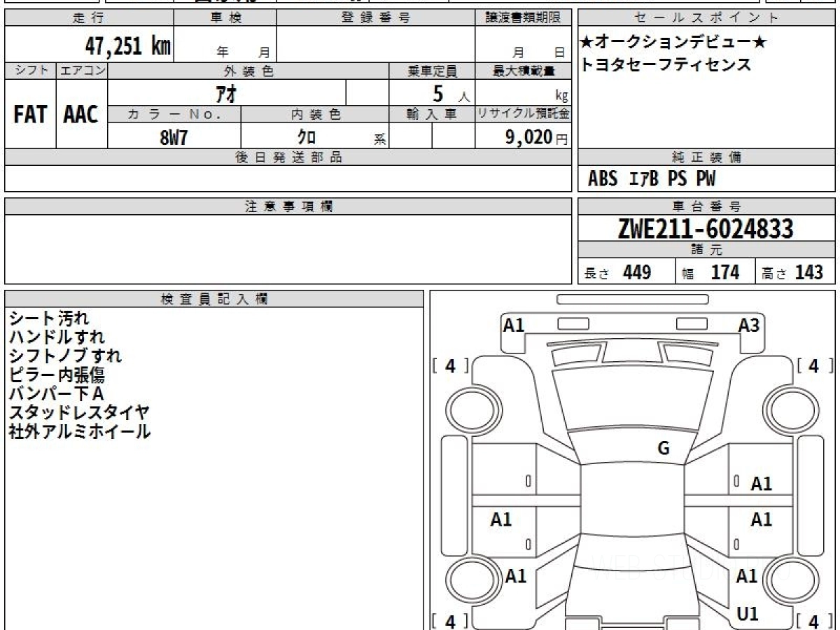Click the 検査員記入欄 section header

214,299
